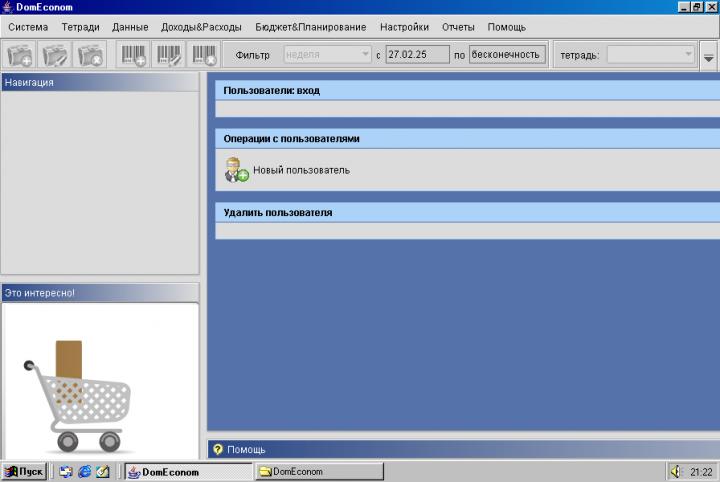This screenshot has height=482, width=720.
Task: Open the filter period dropdown showing 'неделя'
Action: [x=327, y=55]
